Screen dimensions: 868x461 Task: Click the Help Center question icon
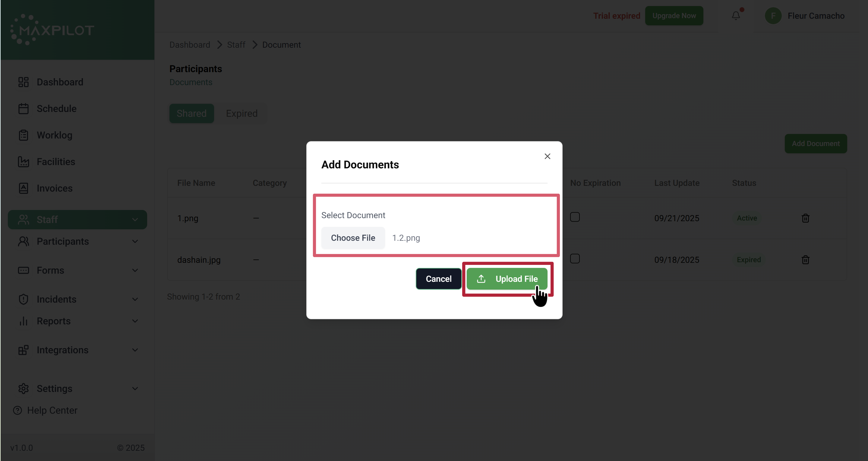[17, 410]
